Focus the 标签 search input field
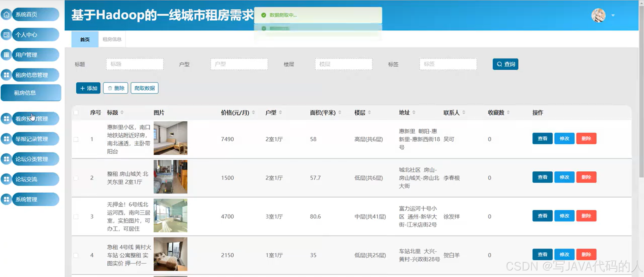 click(x=448, y=64)
